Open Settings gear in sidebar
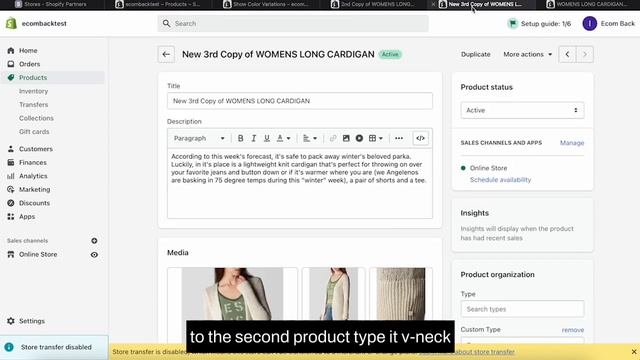This screenshot has width=640, height=360. pos(11,321)
